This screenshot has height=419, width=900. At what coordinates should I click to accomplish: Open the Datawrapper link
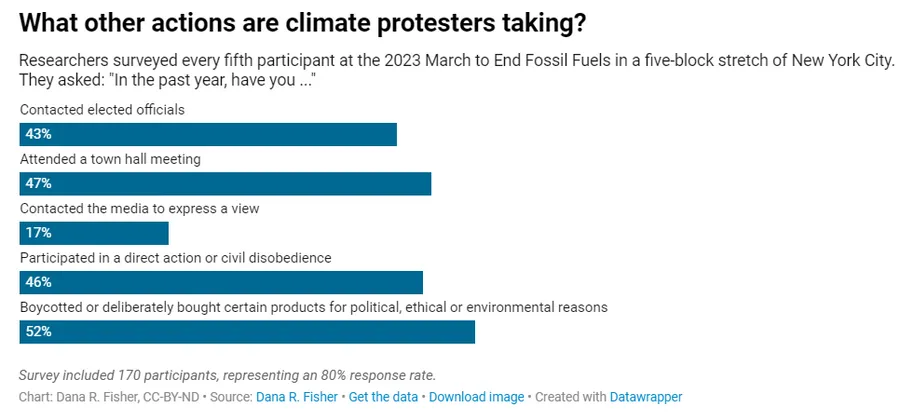(646, 397)
